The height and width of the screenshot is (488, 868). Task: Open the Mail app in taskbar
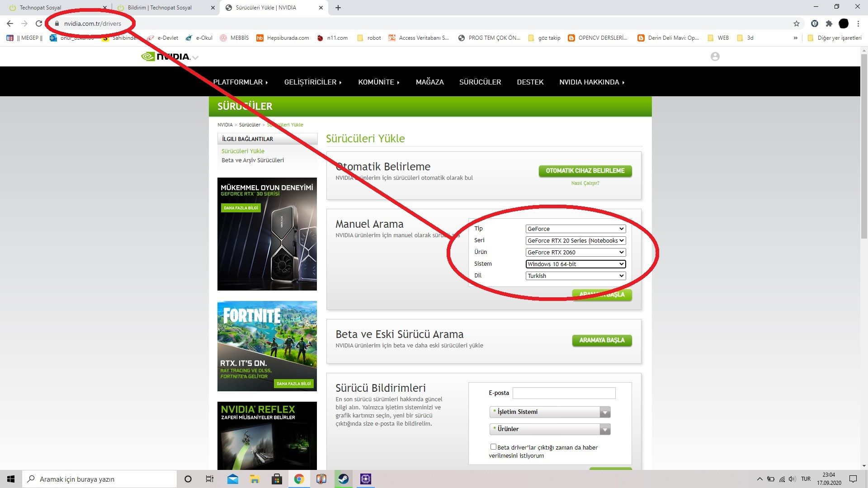(x=233, y=479)
